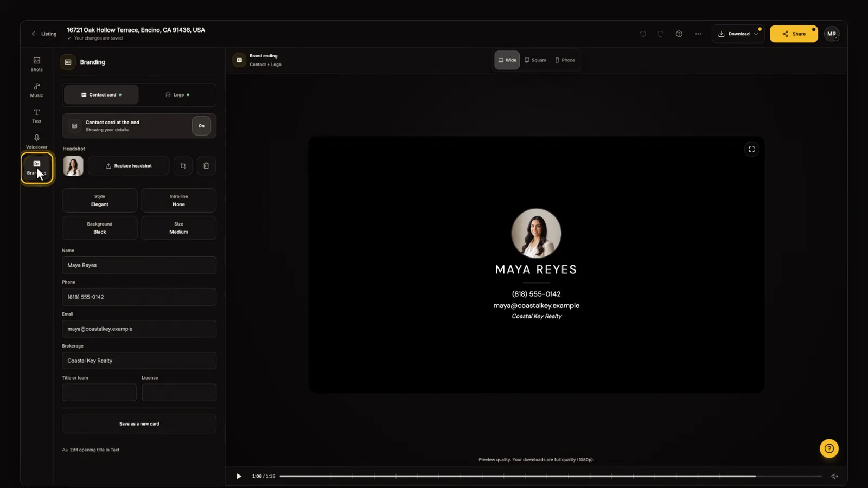Open the help question mark in top bar

click(x=679, y=34)
